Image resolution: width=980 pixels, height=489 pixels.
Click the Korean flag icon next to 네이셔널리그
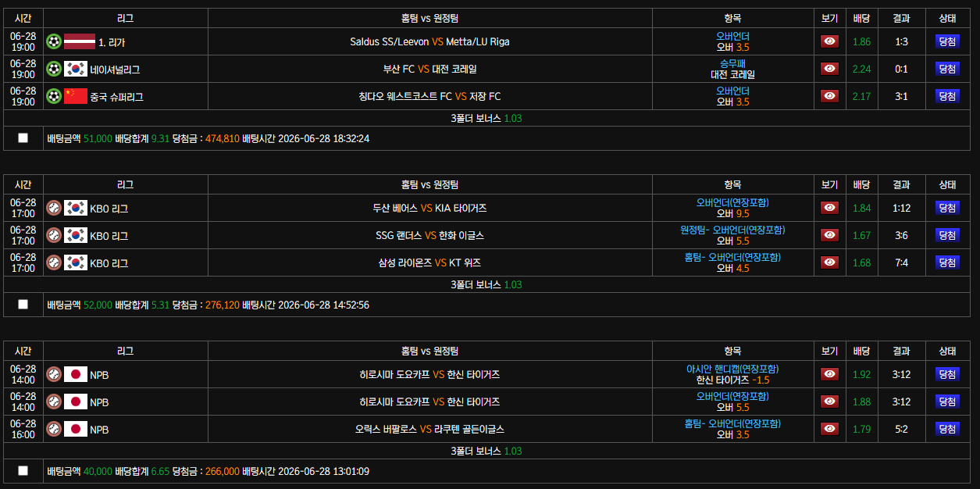click(76, 69)
